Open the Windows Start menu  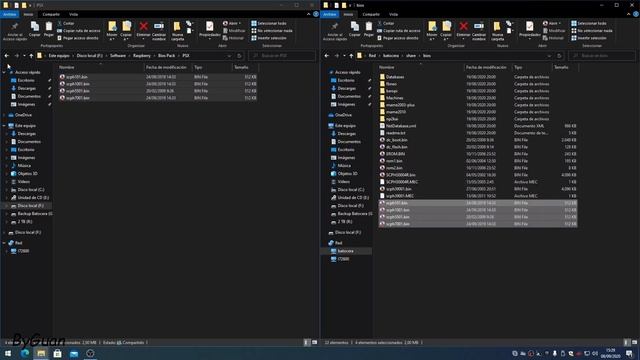point(8,353)
